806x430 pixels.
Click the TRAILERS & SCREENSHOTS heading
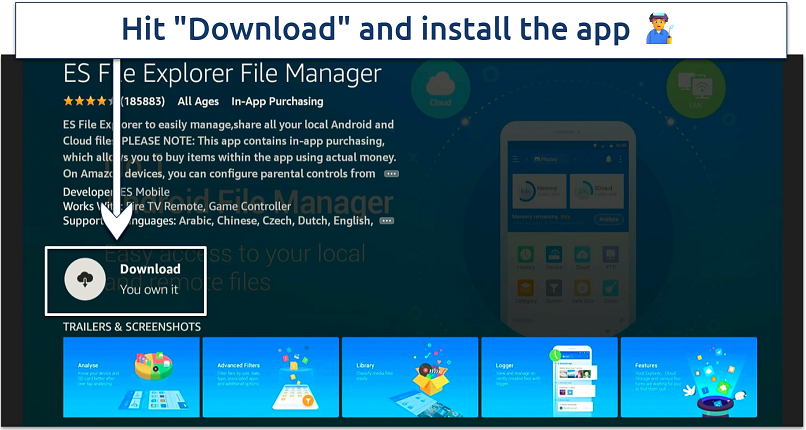[132, 327]
